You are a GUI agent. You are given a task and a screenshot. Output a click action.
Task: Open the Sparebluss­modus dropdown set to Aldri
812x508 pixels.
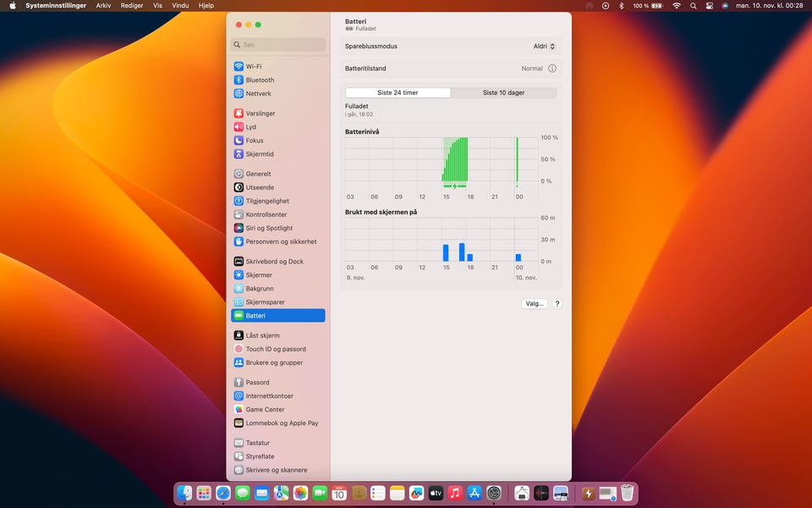tap(545, 47)
